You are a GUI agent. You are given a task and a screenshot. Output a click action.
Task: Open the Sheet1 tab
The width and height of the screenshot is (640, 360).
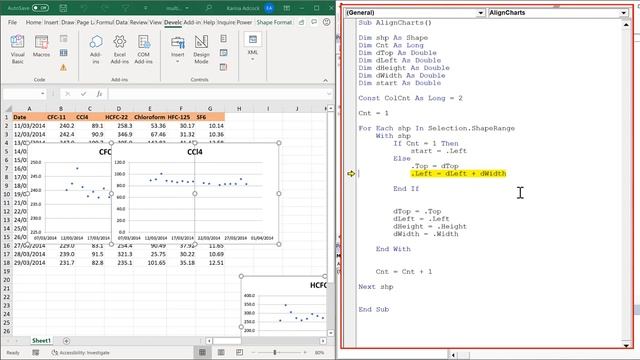[41, 340]
